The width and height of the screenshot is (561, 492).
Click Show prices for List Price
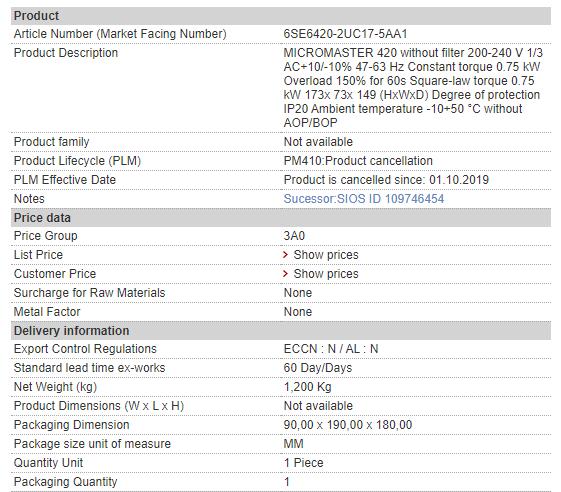(x=326, y=255)
